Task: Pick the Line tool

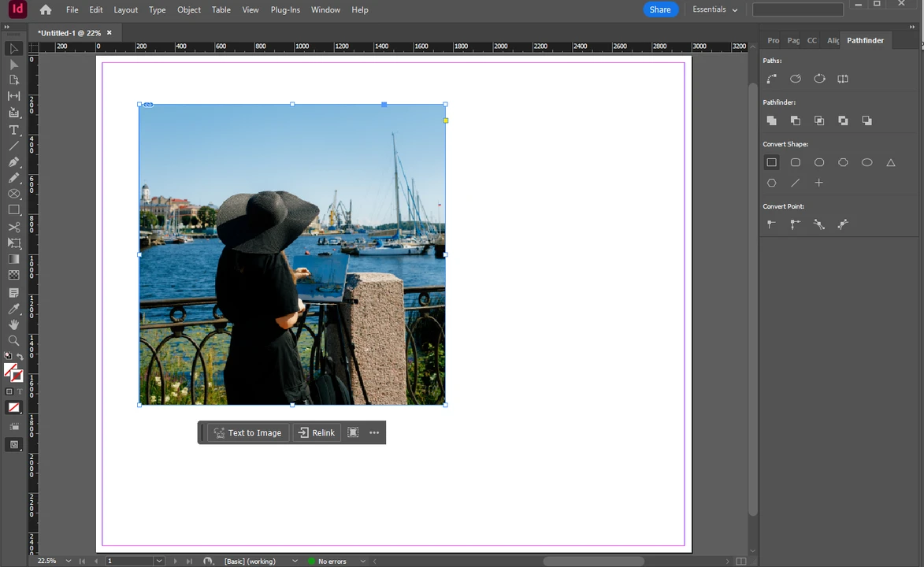Action: 13,146
